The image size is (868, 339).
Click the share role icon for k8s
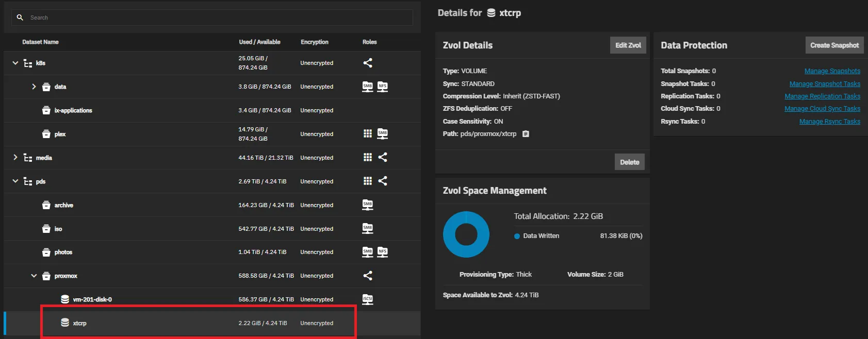click(368, 63)
